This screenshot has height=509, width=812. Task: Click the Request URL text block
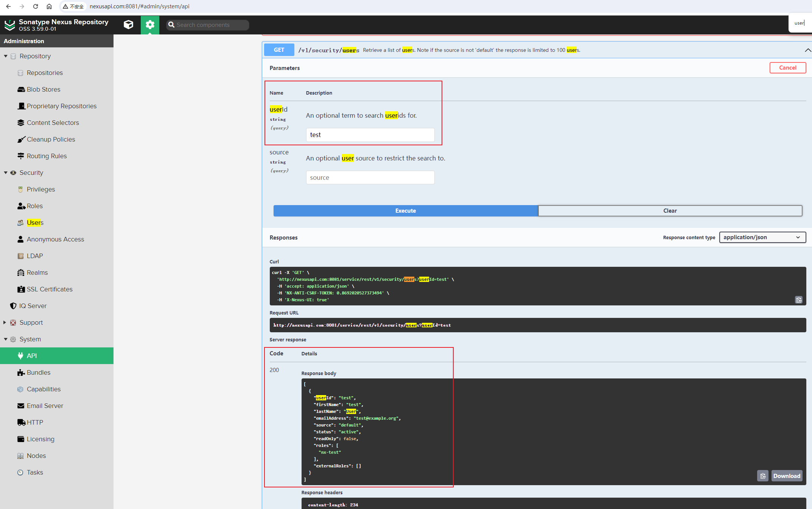click(x=537, y=325)
